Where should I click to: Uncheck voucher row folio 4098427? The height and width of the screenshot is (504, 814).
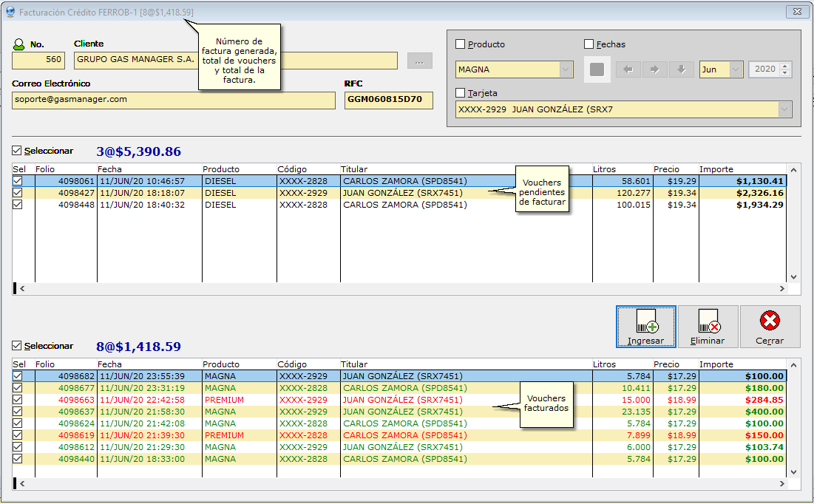click(x=18, y=193)
